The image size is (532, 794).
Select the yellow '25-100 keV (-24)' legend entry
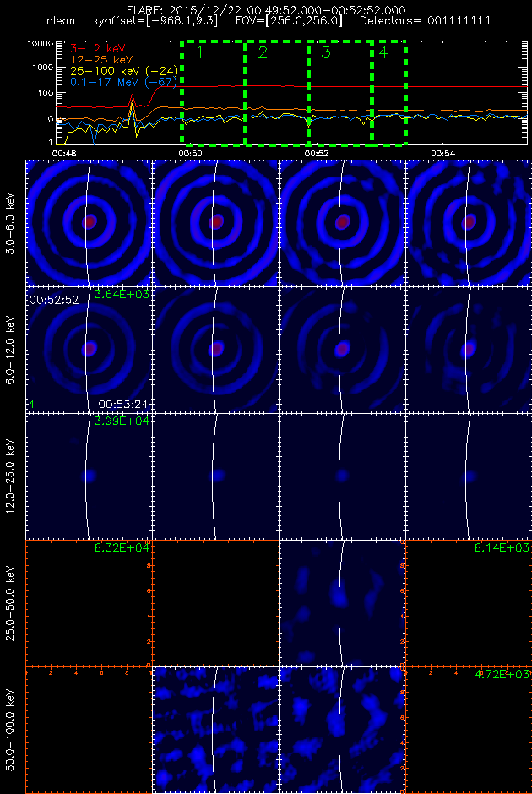pos(123,70)
